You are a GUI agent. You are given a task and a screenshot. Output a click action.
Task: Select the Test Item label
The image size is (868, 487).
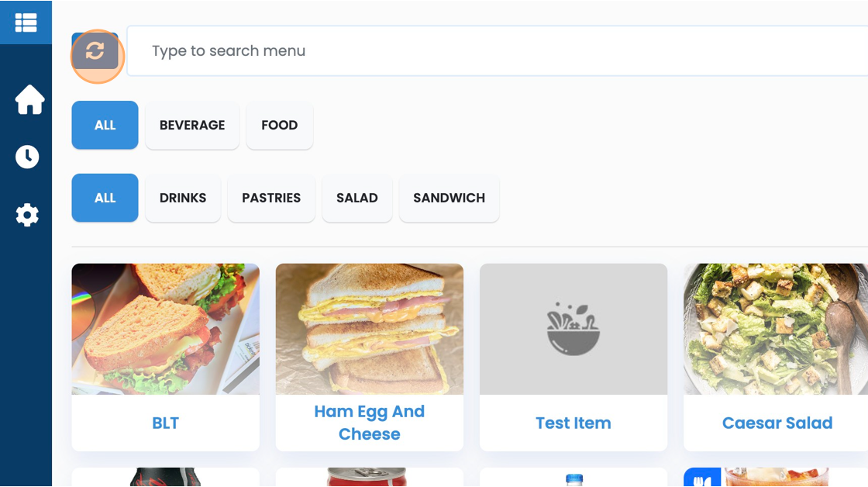[573, 423]
